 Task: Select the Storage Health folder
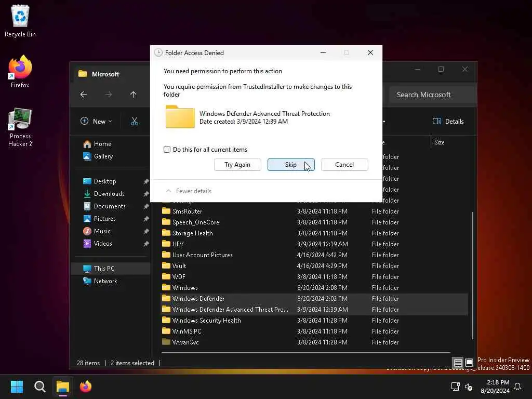point(314,233)
